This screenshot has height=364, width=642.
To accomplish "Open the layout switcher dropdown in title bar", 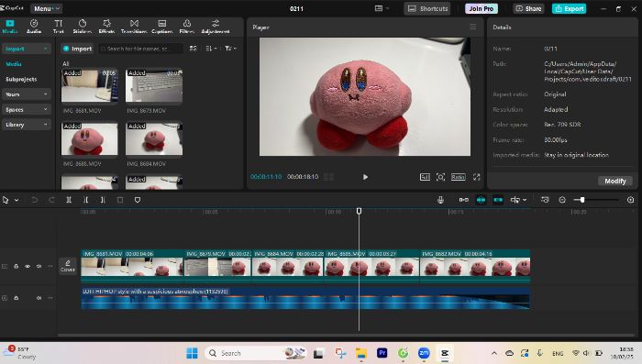I will (x=382, y=8).
